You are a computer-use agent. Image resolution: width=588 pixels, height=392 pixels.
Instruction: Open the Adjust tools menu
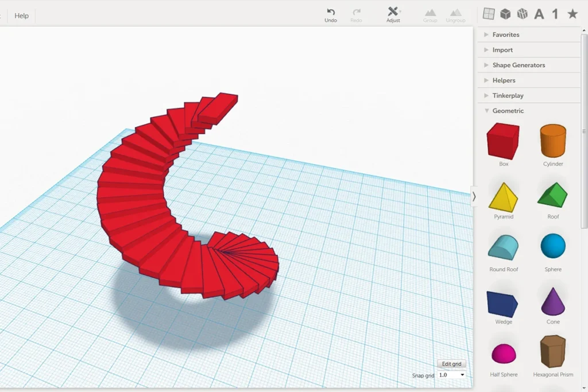coord(393,12)
